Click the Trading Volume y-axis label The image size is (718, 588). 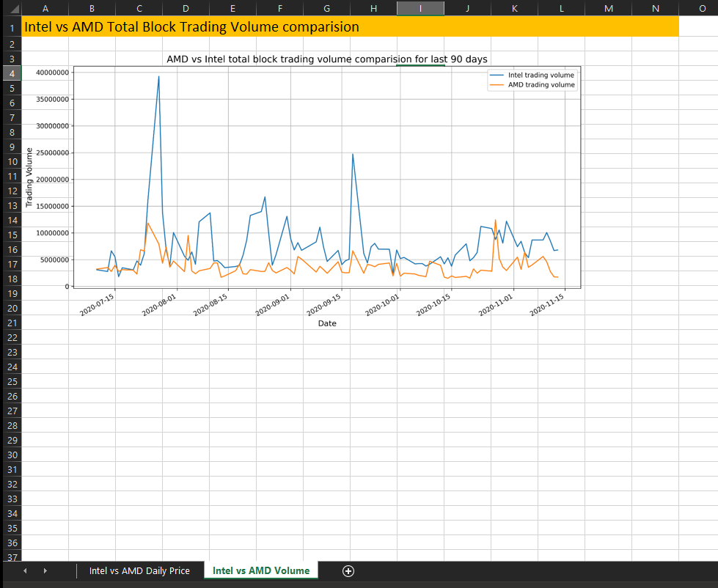tap(29, 177)
